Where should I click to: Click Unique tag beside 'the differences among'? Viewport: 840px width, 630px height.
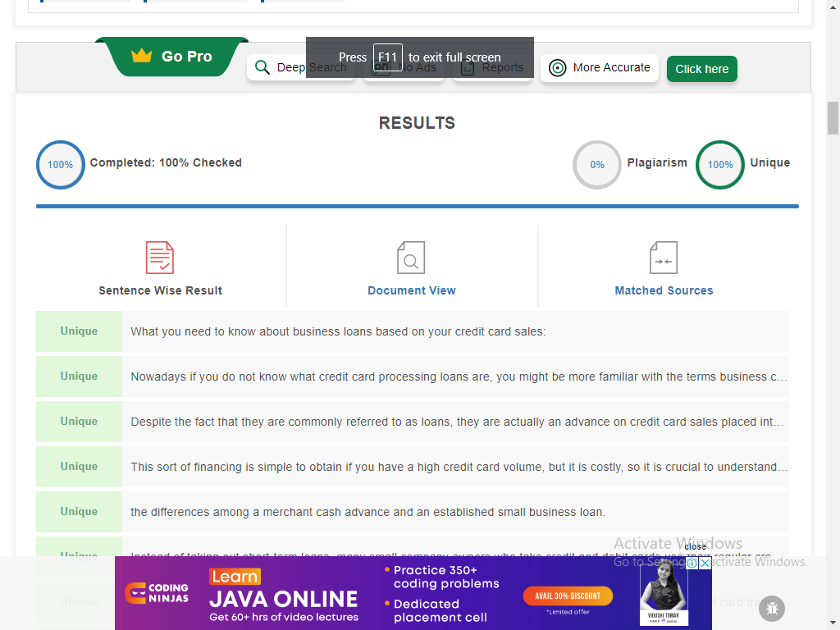click(x=79, y=512)
